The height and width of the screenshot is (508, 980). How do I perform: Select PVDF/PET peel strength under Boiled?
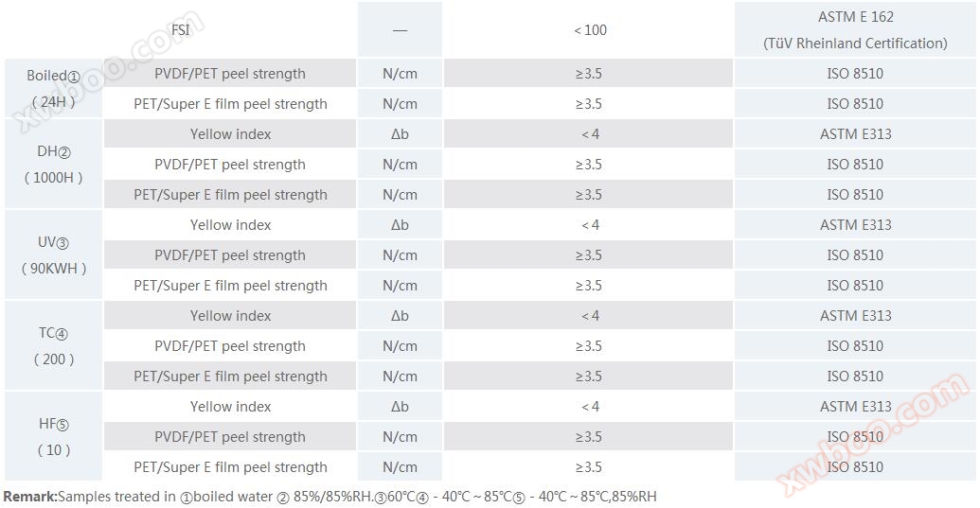pos(230,74)
